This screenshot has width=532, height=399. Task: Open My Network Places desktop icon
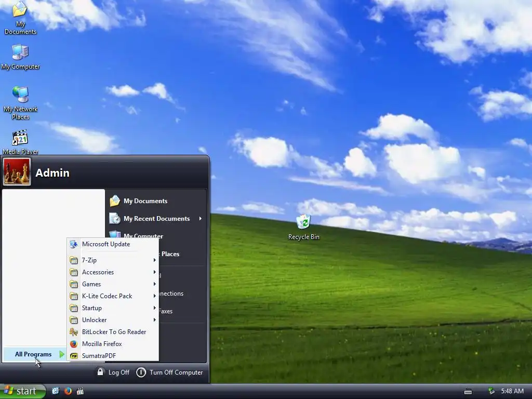20,103
